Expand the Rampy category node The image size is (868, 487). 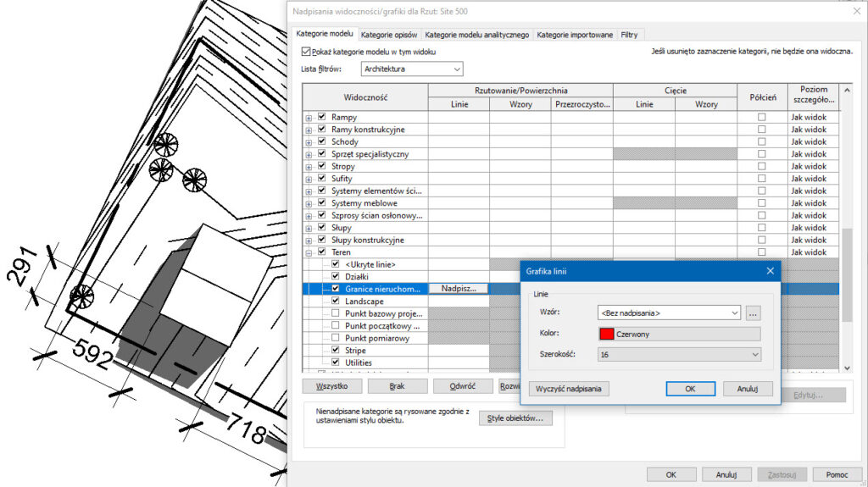point(309,118)
